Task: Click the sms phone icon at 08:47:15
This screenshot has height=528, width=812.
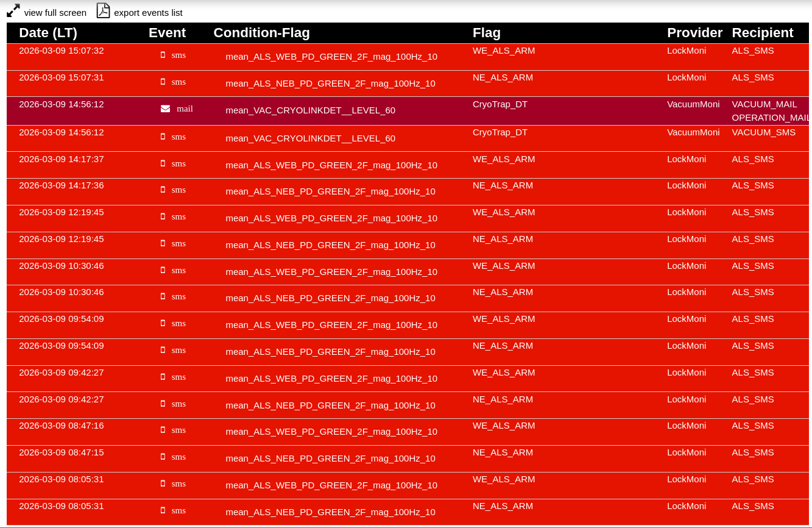Action: 163,457
